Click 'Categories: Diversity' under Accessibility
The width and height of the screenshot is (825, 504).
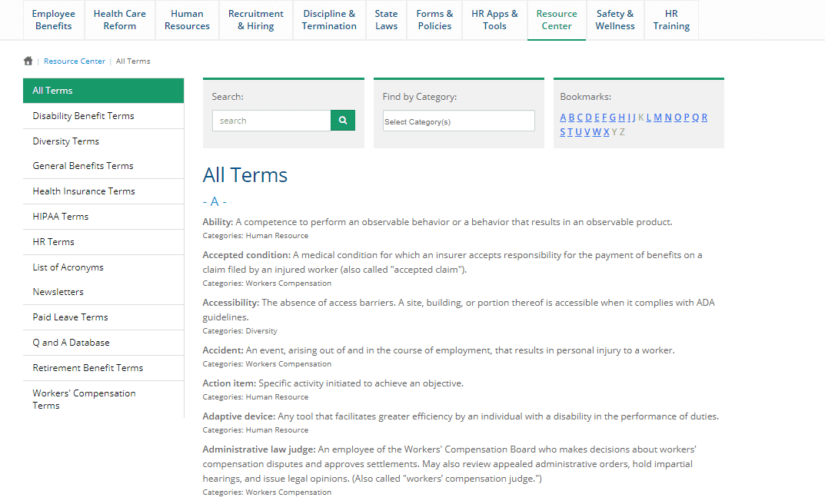240,331
